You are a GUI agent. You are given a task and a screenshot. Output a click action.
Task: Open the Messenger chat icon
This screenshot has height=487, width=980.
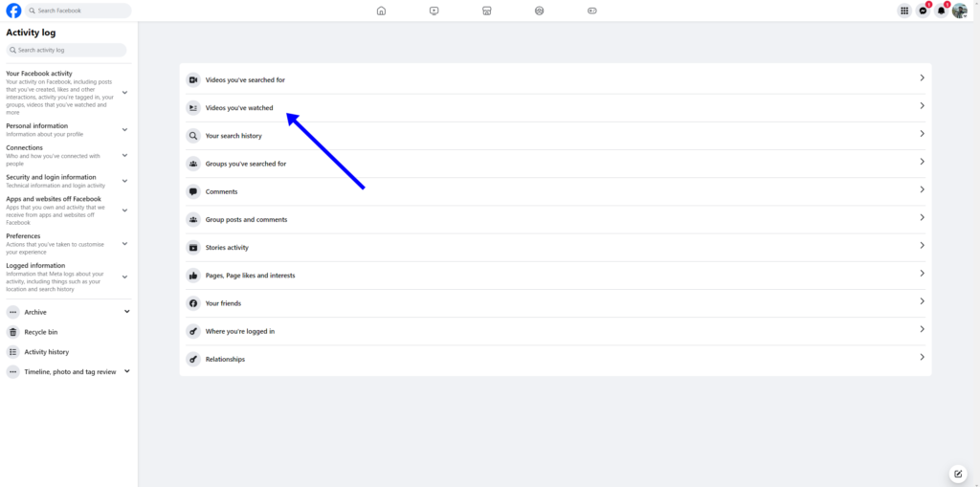(923, 11)
